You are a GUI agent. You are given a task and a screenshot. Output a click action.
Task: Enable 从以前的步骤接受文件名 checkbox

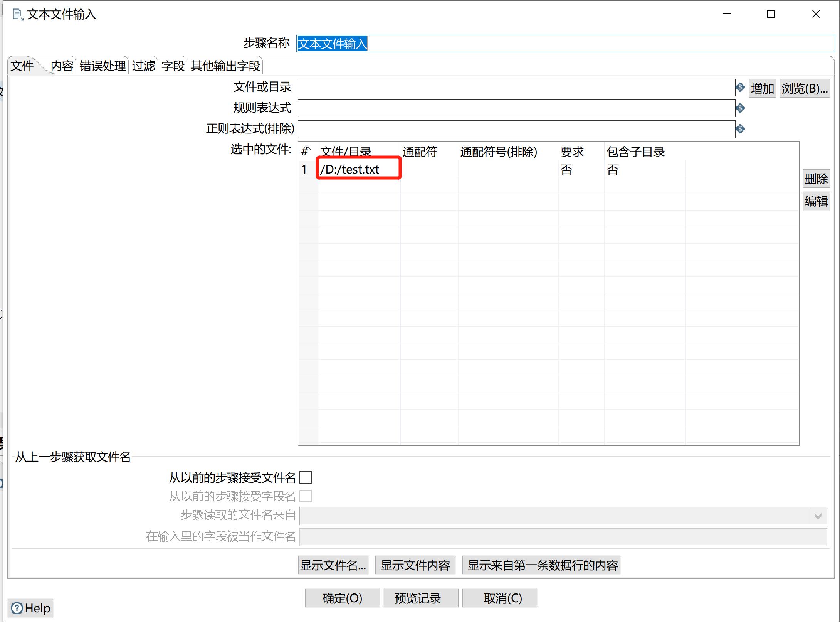pyautogui.click(x=306, y=477)
